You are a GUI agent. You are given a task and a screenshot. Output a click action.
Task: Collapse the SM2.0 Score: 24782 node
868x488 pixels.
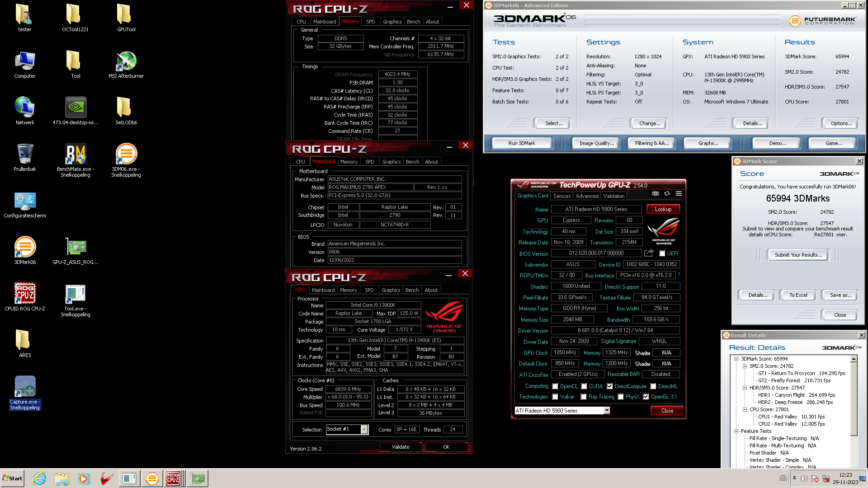tap(745, 366)
